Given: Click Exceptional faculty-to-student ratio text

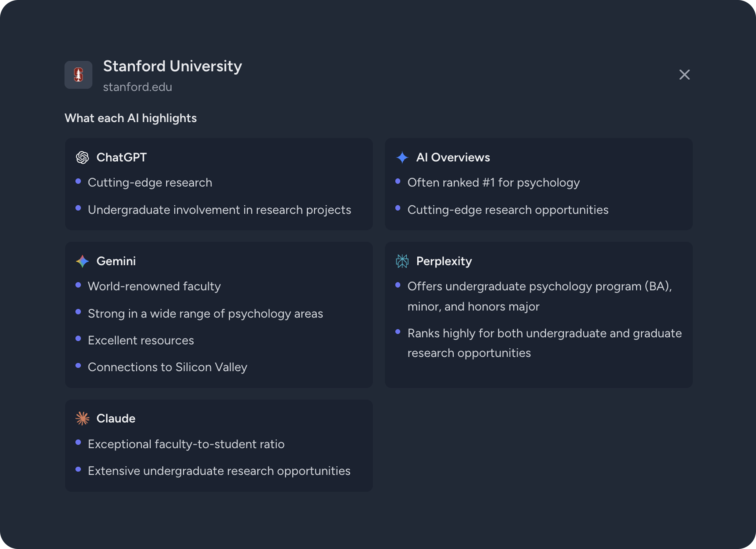Looking at the screenshot, I should tap(186, 444).
